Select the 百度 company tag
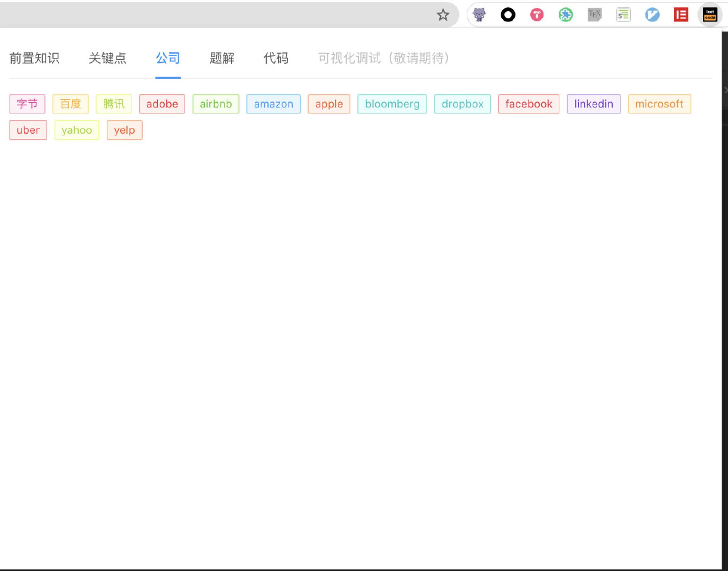728x571 pixels. pos(71,104)
